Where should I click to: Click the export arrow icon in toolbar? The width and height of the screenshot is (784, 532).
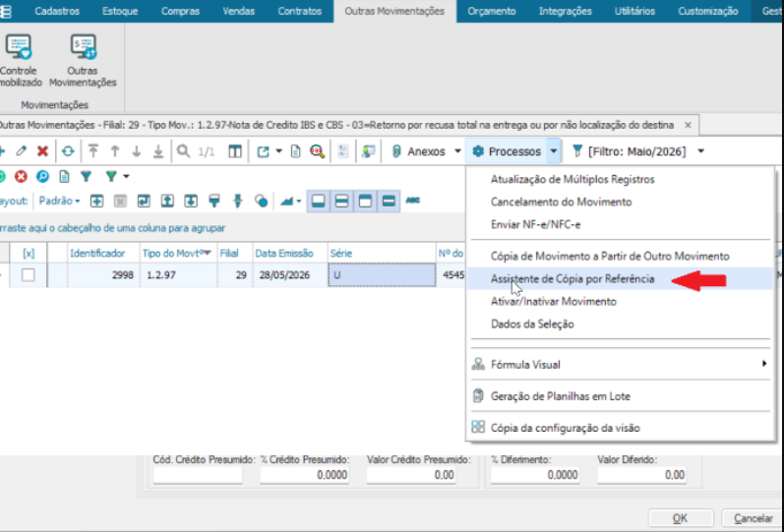click(x=264, y=151)
